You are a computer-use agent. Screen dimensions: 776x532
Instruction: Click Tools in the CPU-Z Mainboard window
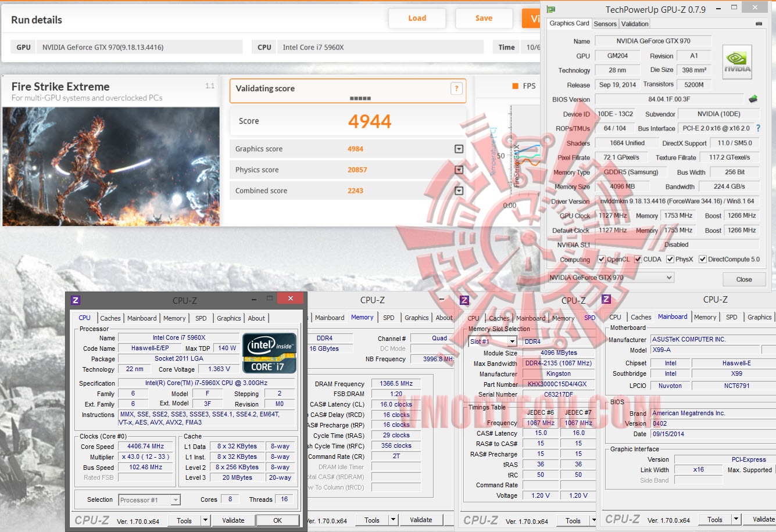715,520
